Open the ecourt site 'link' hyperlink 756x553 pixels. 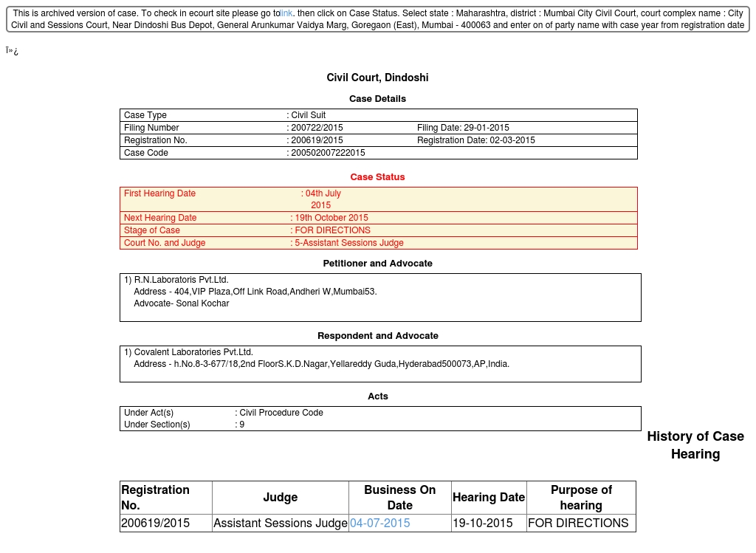[x=286, y=13]
